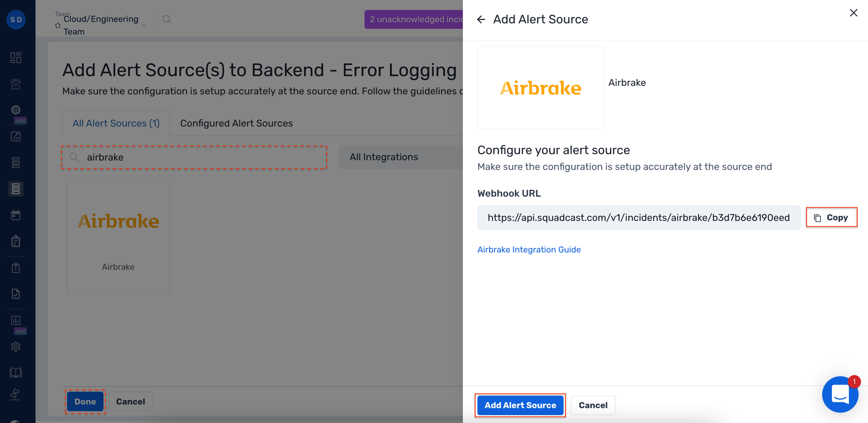
Task: Select the Airbrake alert source card
Action: [x=118, y=236]
